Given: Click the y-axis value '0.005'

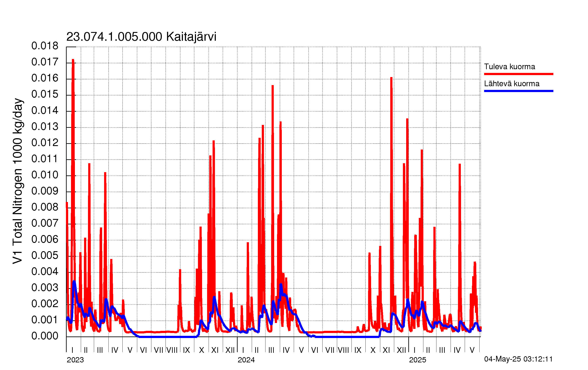Looking at the screenshot, I should [45, 256].
